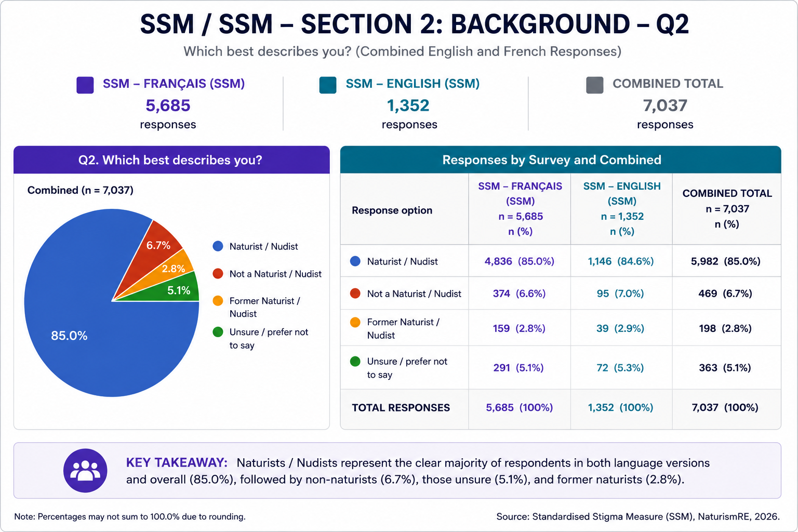This screenshot has height=532, width=798.
Task: Click the Source line citing NaturismRE, 2026
Action: 638,516
